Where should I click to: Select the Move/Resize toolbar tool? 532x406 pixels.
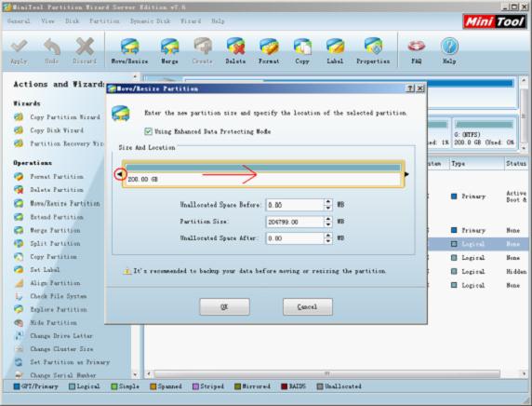point(129,51)
